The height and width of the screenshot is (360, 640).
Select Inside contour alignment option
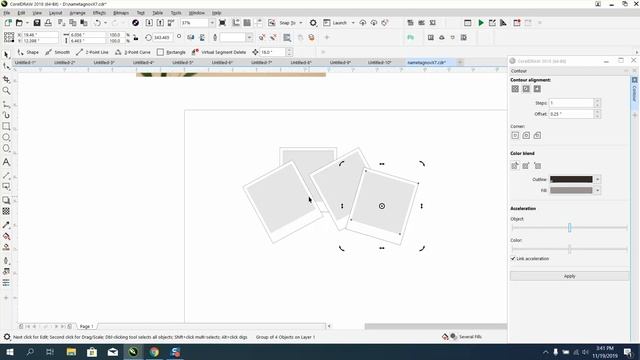tap(526, 89)
